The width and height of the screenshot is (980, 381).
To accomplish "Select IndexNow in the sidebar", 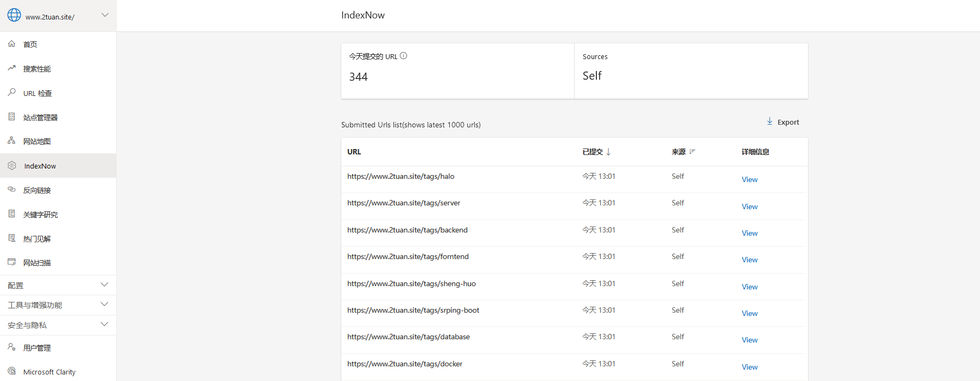I will coord(58,165).
